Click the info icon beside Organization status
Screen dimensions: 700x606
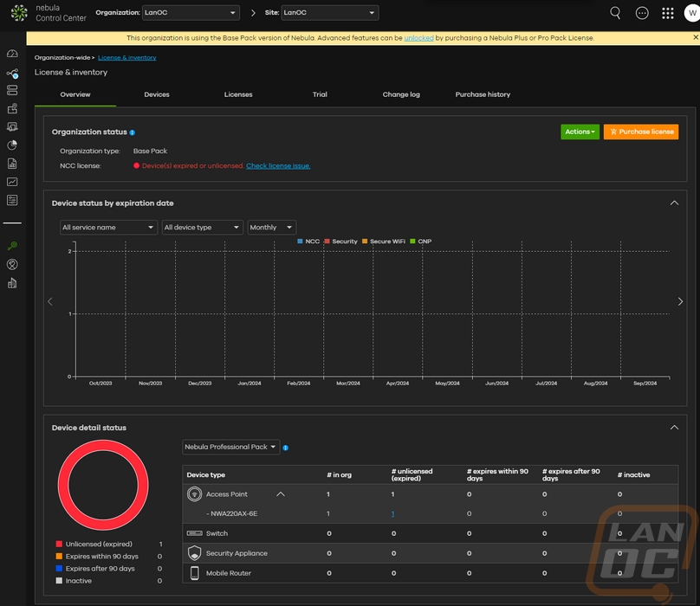tap(133, 132)
